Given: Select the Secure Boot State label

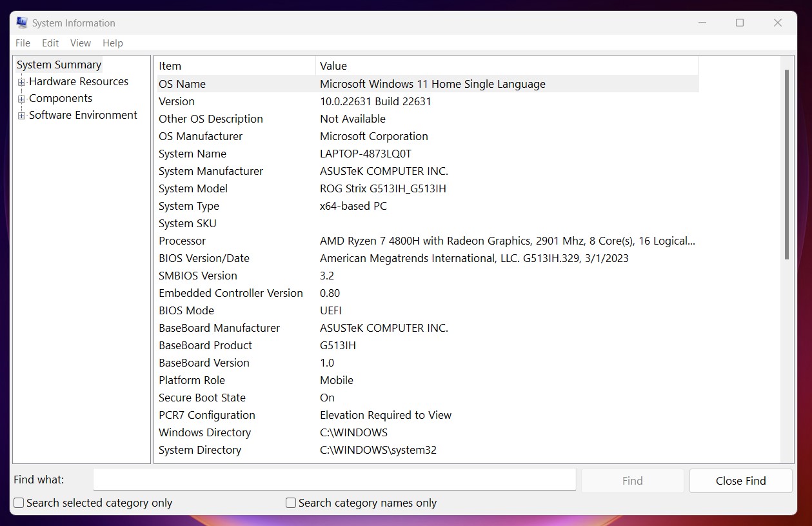Looking at the screenshot, I should click(202, 398).
